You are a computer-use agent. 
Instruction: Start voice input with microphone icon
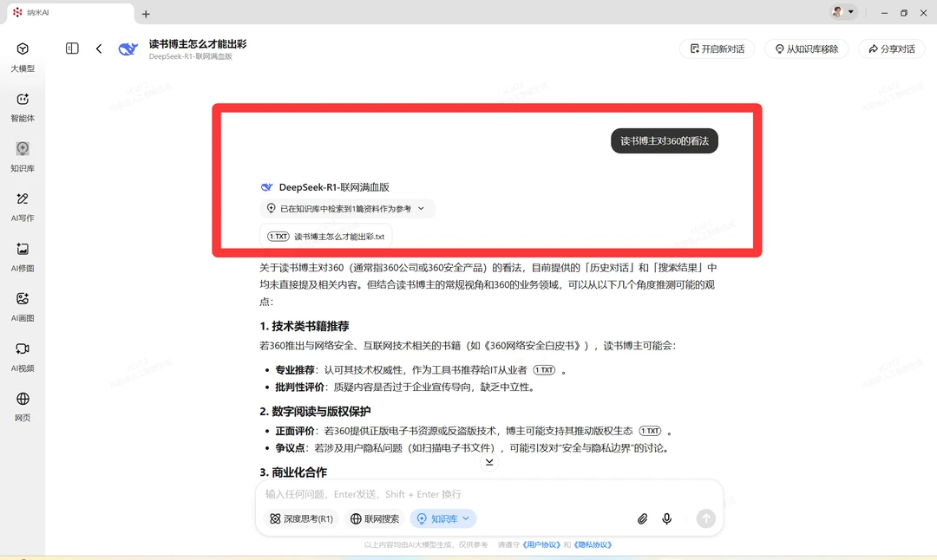[667, 518]
